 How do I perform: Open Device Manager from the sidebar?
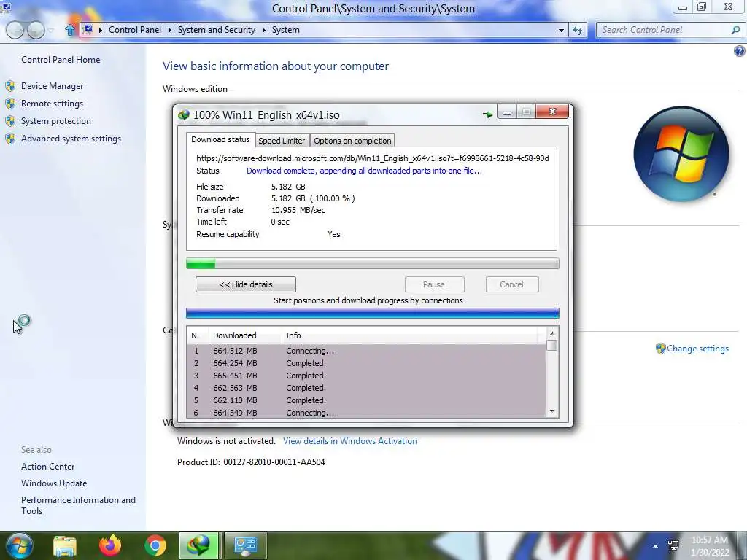click(52, 86)
